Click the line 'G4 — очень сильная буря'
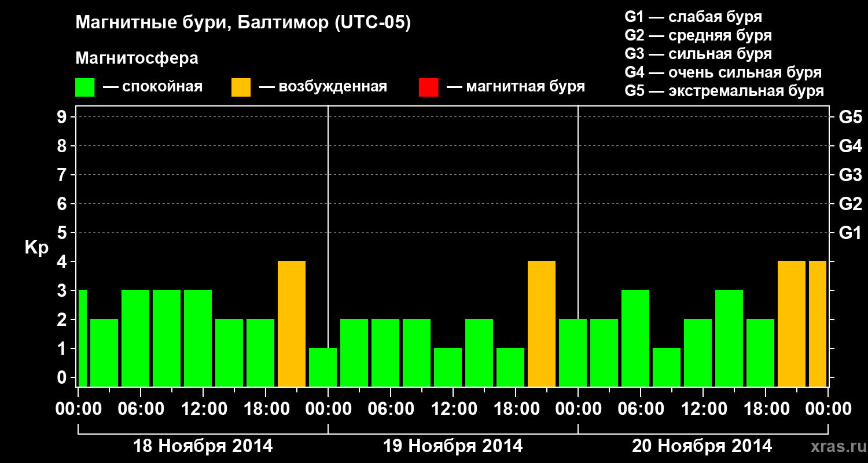Image resolution: width=868 pixels, height=463 pixels. (723, 72)
